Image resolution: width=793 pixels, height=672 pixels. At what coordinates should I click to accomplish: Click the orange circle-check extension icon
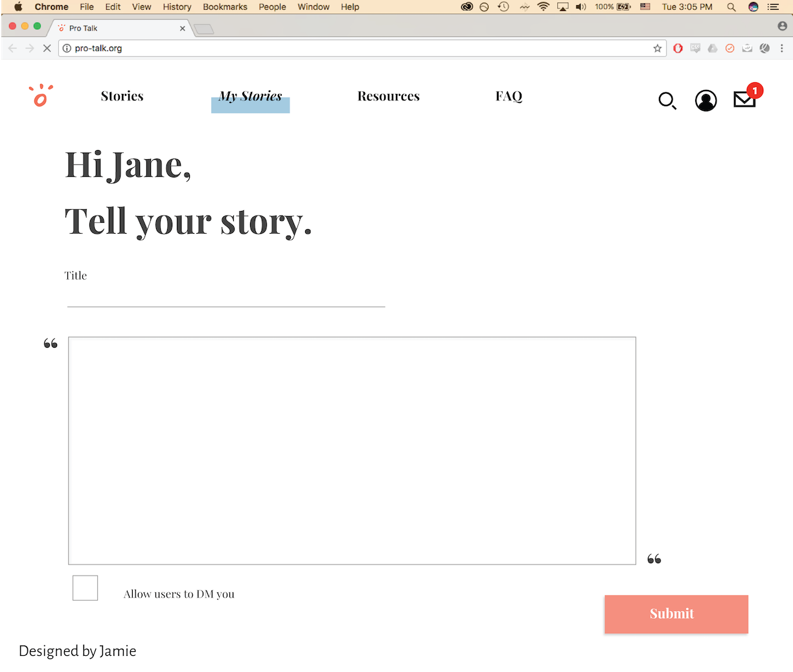coord(730,48)
